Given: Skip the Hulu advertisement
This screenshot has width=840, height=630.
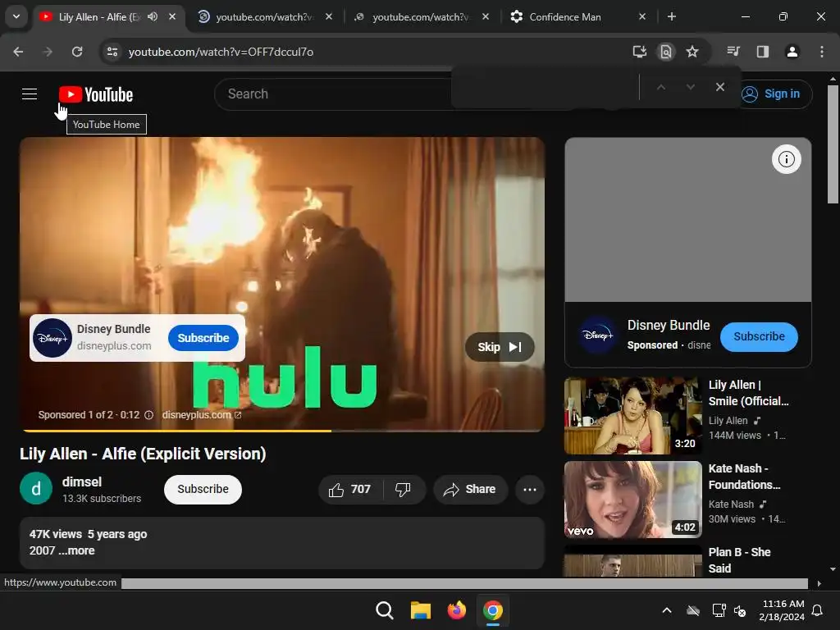Looking at the screenshot, I should (500, 347).
